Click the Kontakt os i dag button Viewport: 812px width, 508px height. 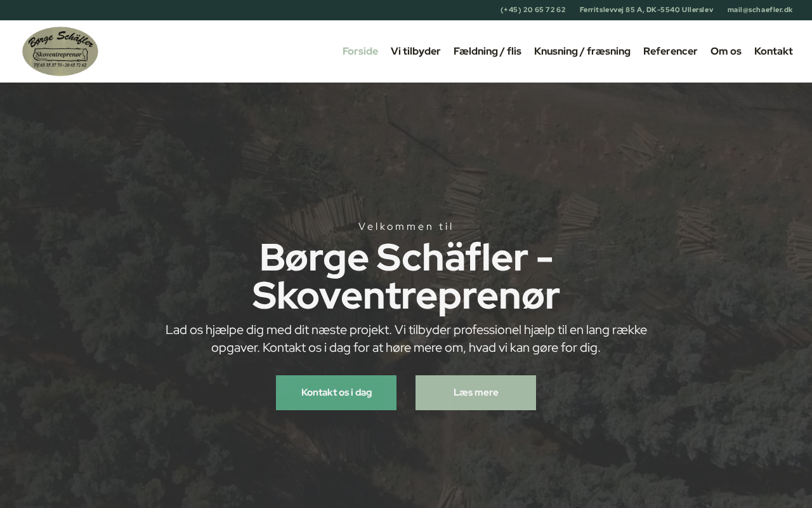tap(336, 392)
